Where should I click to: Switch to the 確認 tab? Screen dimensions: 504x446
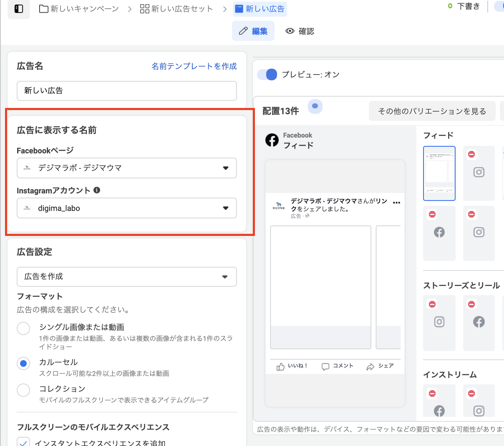300,31
